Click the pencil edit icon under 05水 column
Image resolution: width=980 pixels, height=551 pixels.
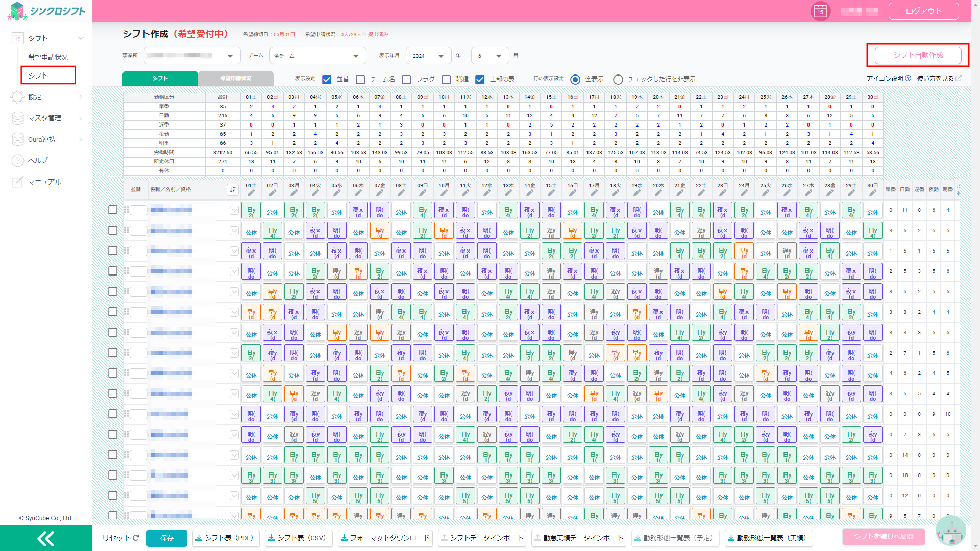337,193
